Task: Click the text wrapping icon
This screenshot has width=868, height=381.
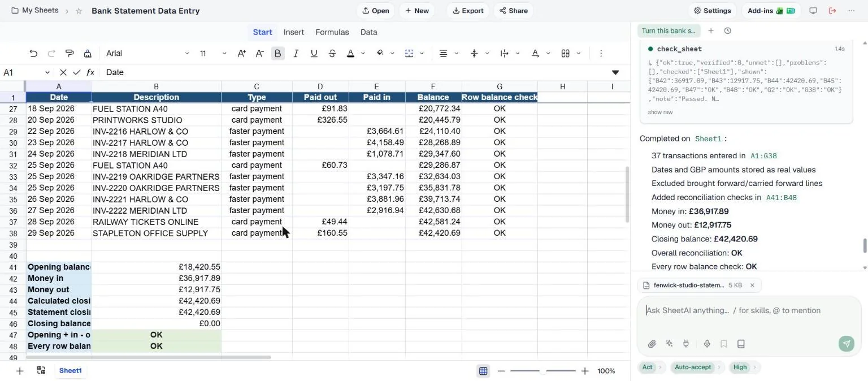Action: point(505,53)
